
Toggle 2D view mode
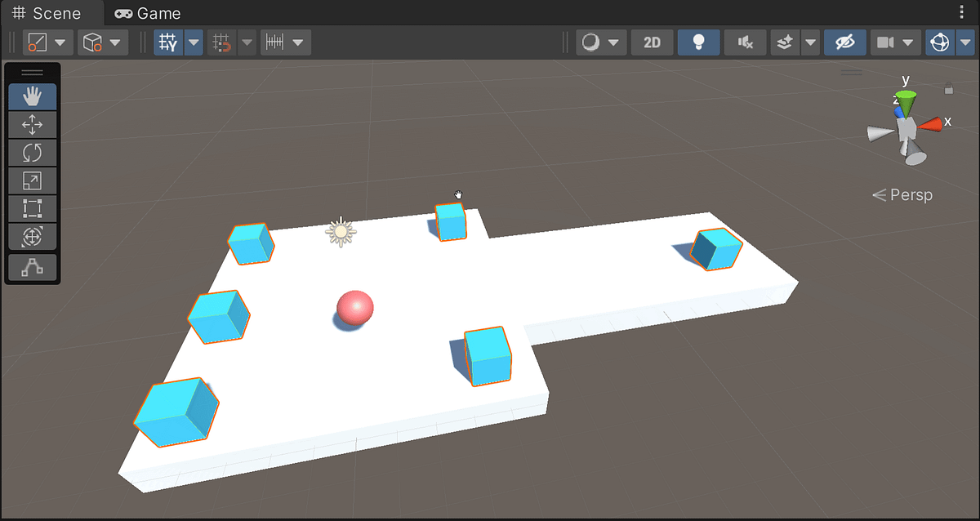click(x=652, y=42)
